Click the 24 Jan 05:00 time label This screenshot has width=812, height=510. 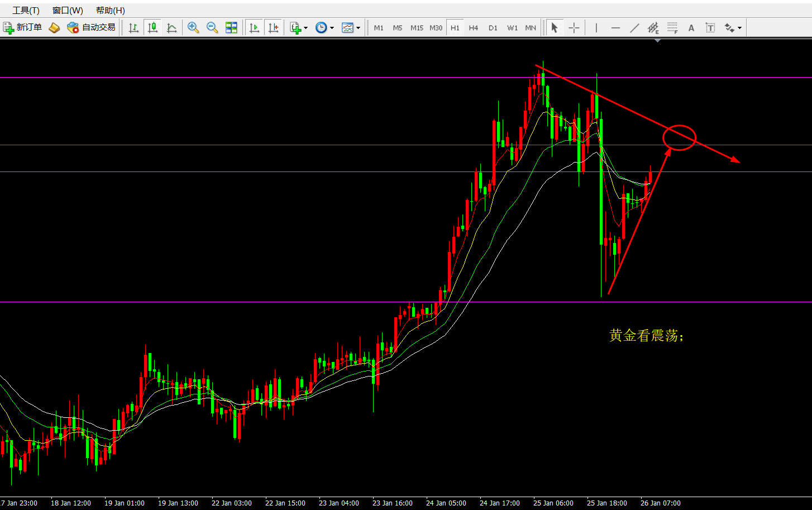click(446, 503)
